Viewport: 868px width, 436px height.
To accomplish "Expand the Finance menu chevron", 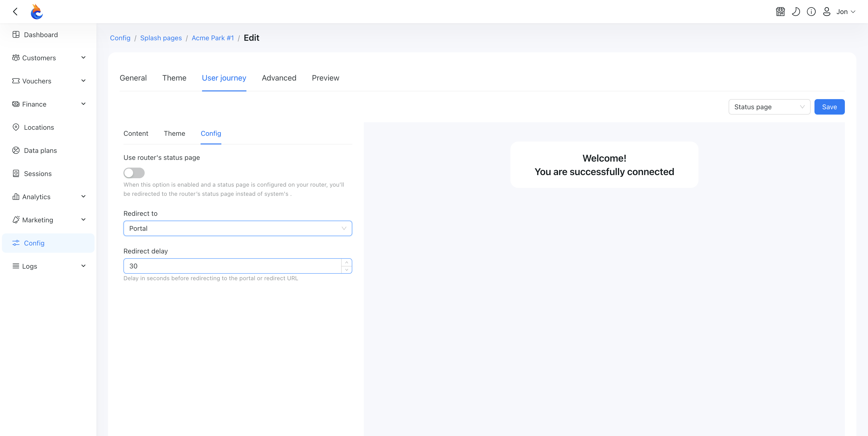I will (x=84, y=104).
